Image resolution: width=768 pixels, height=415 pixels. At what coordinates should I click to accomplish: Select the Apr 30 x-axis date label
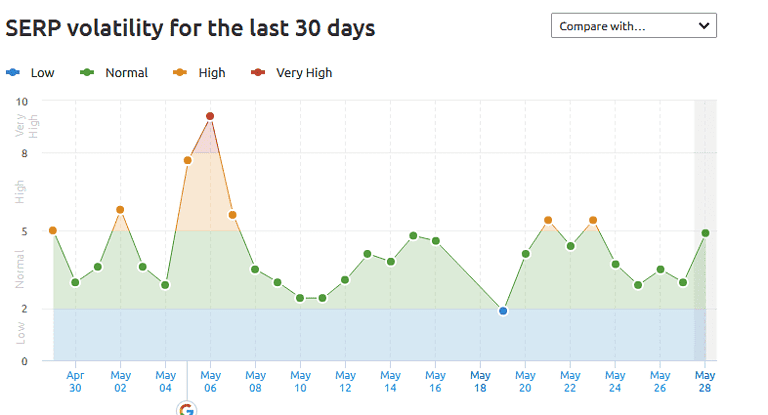[x=75, y=381]
